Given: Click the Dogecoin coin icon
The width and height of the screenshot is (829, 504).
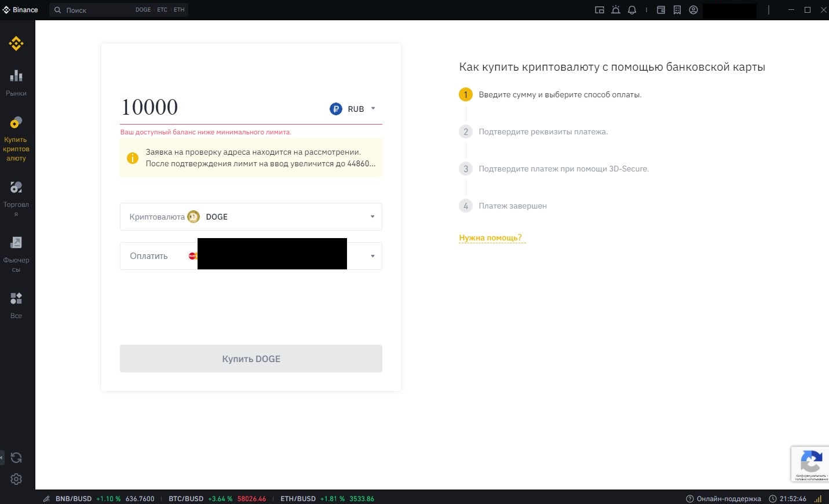Looking at the screenshot, I should point(193,217).
